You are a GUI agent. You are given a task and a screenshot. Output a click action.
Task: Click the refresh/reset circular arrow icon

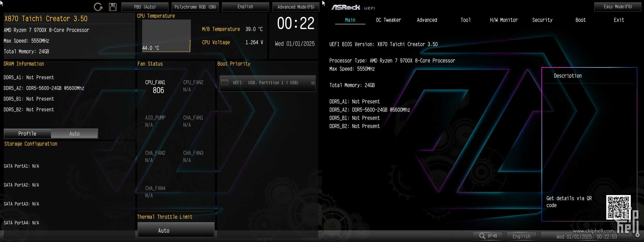point(98,7)
